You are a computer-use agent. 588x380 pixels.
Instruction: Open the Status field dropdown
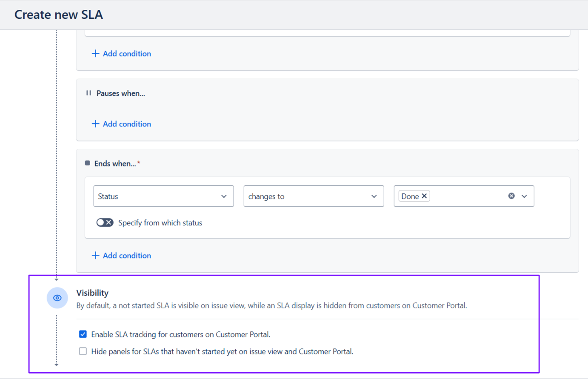[163, 196]
